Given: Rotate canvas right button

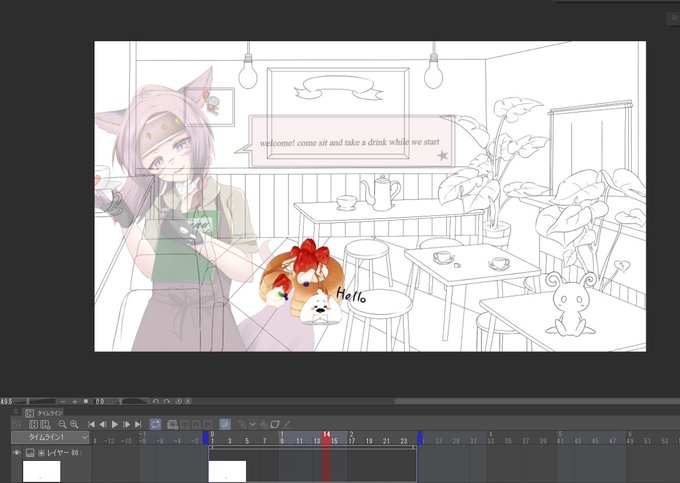Looking at the screenshot, I should [x=167, y=401].
